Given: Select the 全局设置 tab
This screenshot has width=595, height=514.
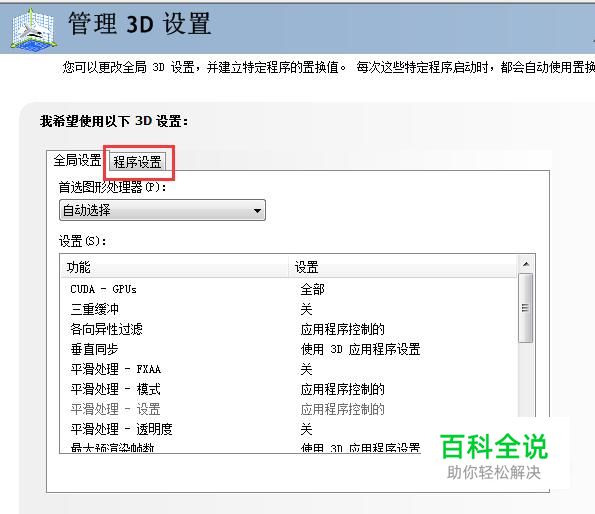Looking at the screenshot, I should (77, 160).
